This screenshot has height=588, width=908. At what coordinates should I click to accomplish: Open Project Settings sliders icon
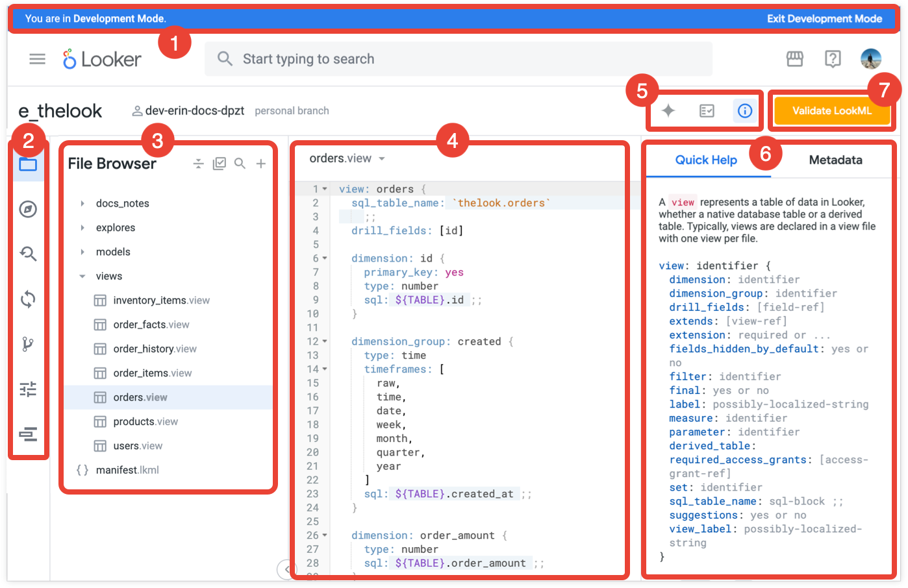[x=28, y=389]
